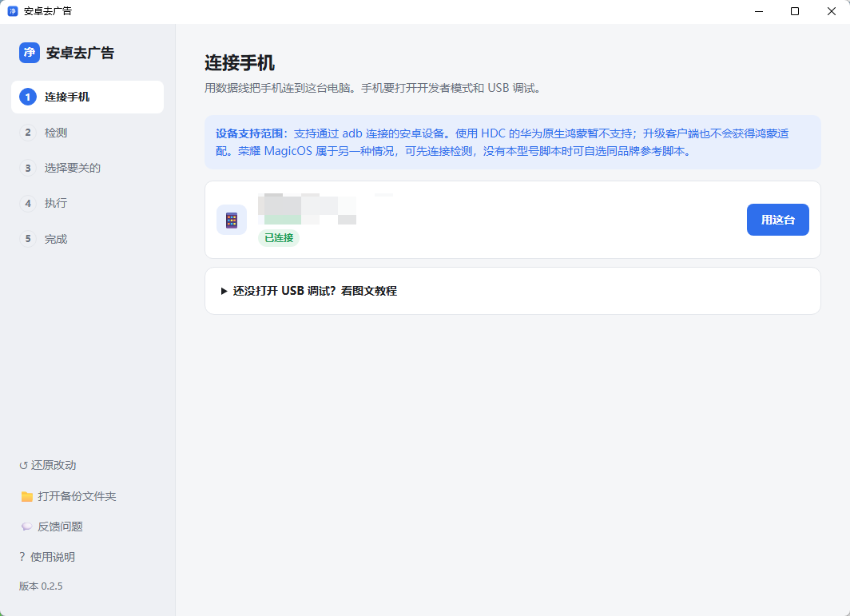
Task: Click the 安卓去广告 app logo icon in sidebar
Action: pos(30,53)
